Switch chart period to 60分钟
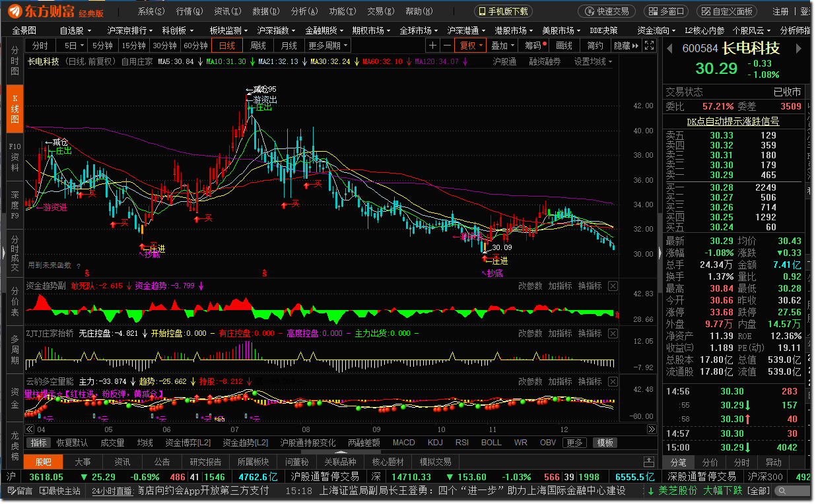The image size is (816, 504). 195,46
